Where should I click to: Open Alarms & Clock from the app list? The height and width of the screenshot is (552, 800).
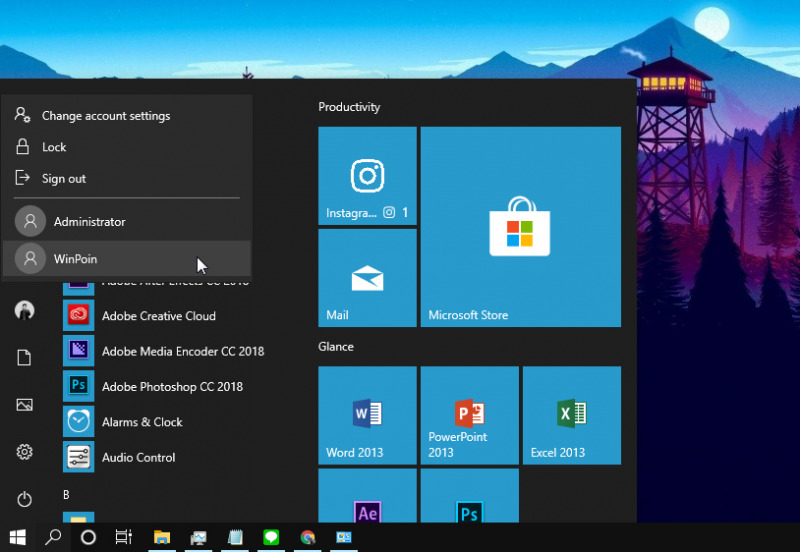(x=142, y=422)
